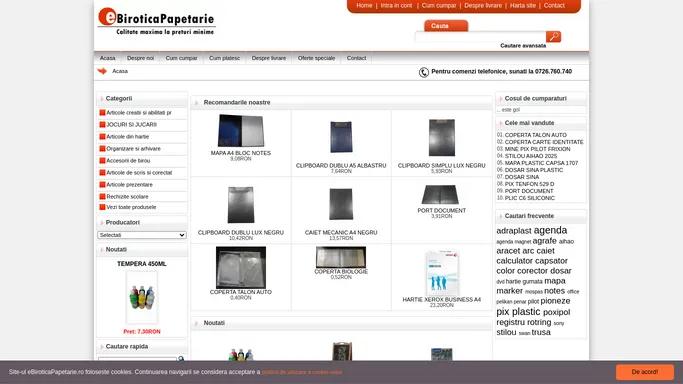Click Harta site link
Viewport: 683px width, 384px height.
(523, 6)
